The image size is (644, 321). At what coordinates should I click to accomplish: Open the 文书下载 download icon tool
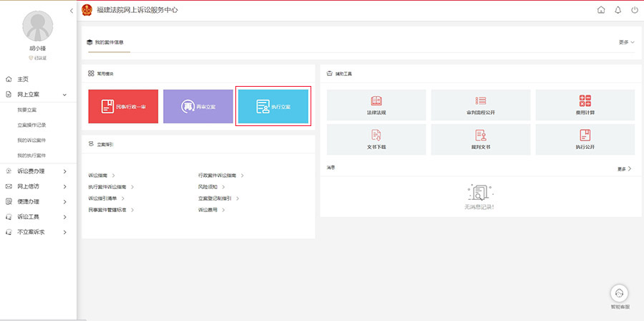376,139
